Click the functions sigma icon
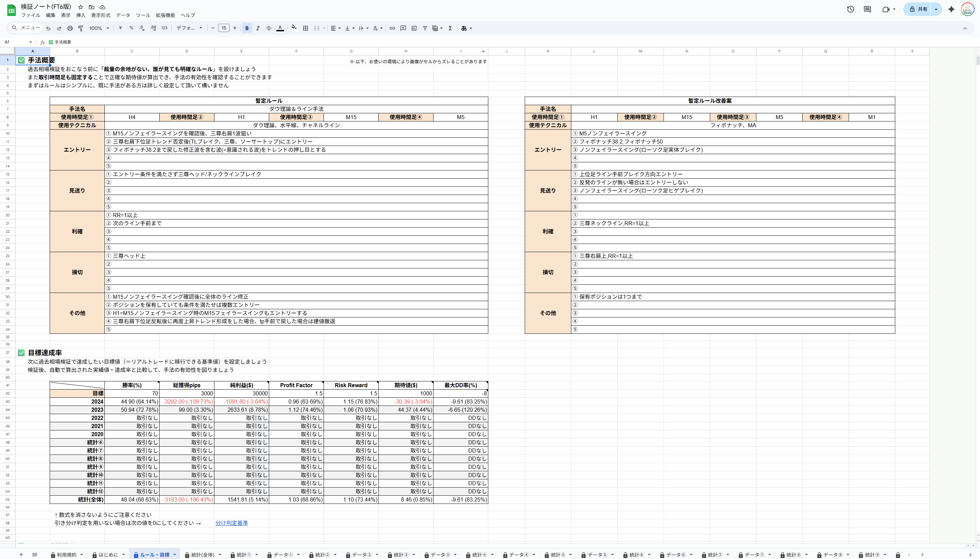Viewport: 980px width, 559px height. tap(450, 28)
